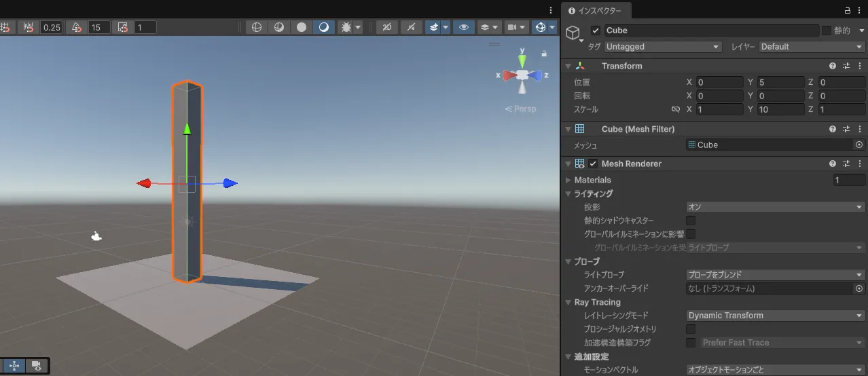Toggle hidden objects eye icon
This screenshot has height=376, width=868.
click(464, 27)
